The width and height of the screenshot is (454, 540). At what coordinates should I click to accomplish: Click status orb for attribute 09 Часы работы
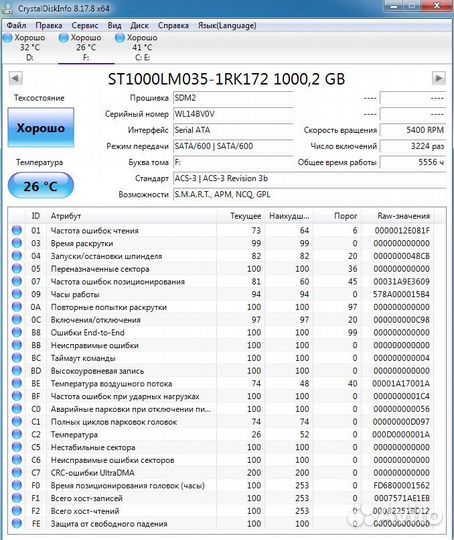17,294
